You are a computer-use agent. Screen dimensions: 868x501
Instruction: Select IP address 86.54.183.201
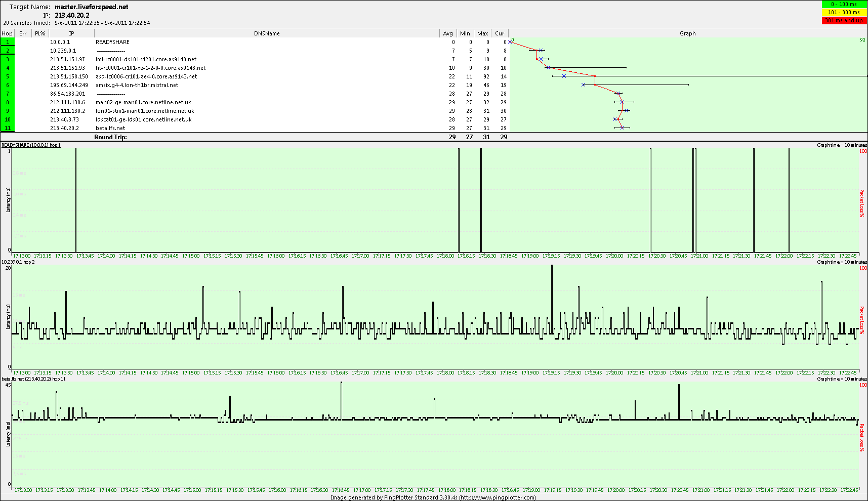tap(67, 94)
